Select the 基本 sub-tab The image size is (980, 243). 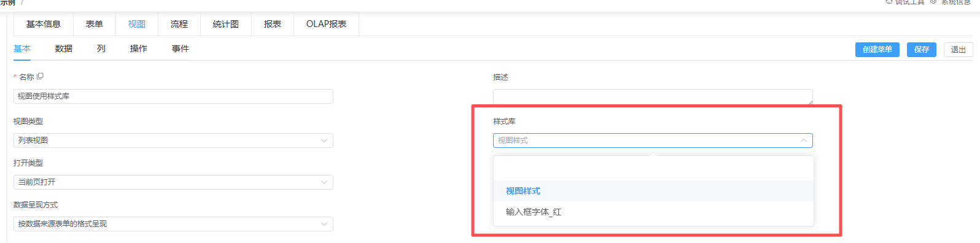click(22, 48)
